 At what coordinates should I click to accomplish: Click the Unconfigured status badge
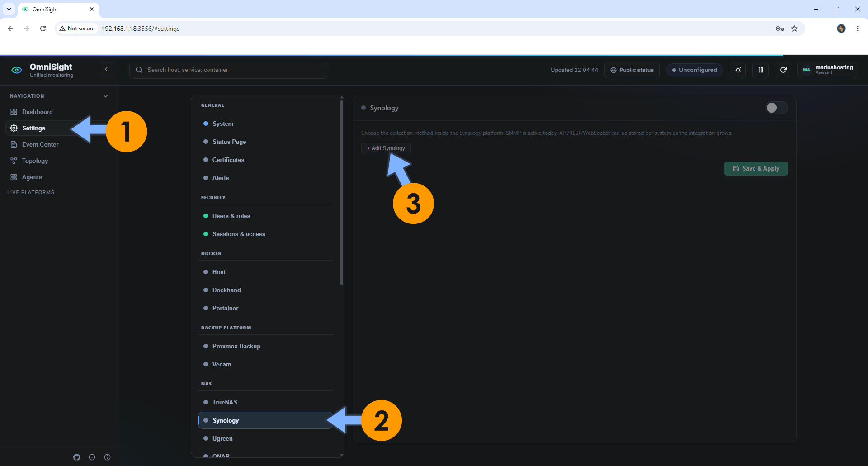[694, 70]
